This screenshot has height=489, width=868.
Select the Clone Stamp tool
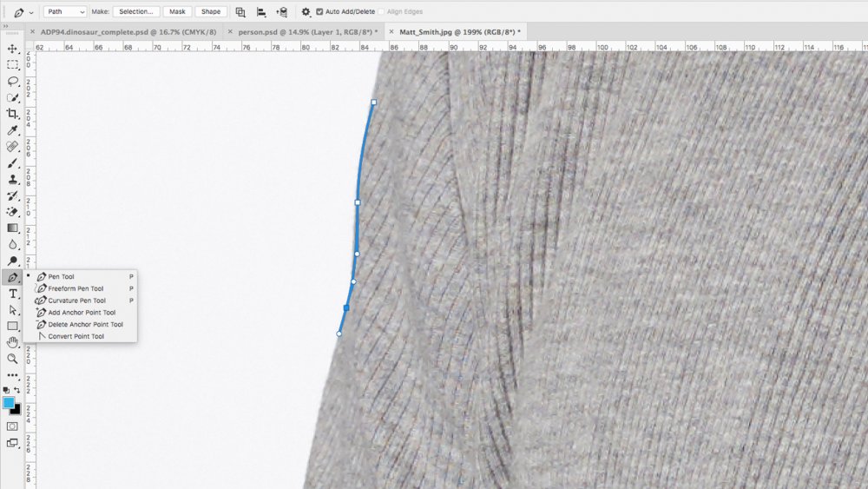click(x=12, y=180)
